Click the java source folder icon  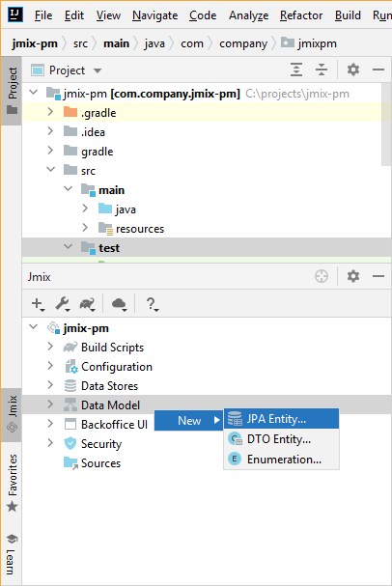point(105,209)
